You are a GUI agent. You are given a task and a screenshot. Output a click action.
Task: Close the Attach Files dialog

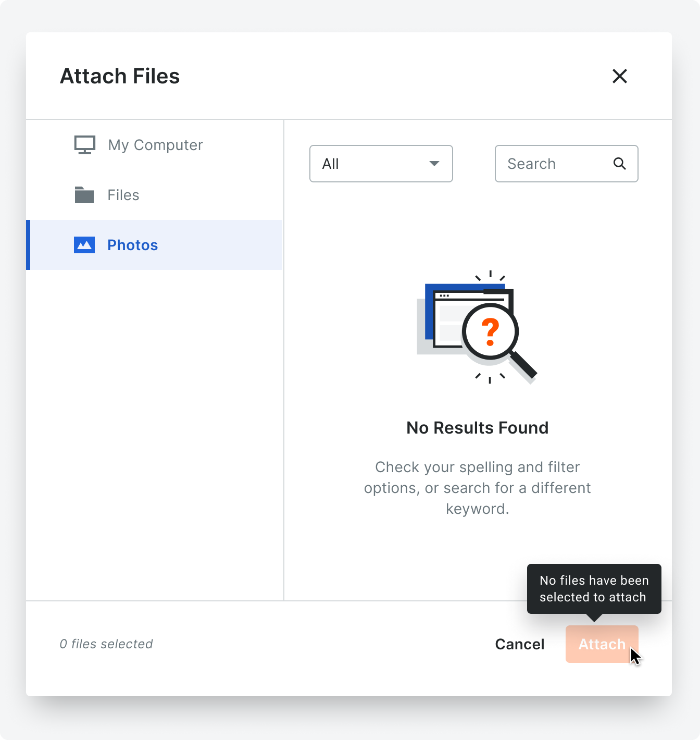click(x=619, y=76)
